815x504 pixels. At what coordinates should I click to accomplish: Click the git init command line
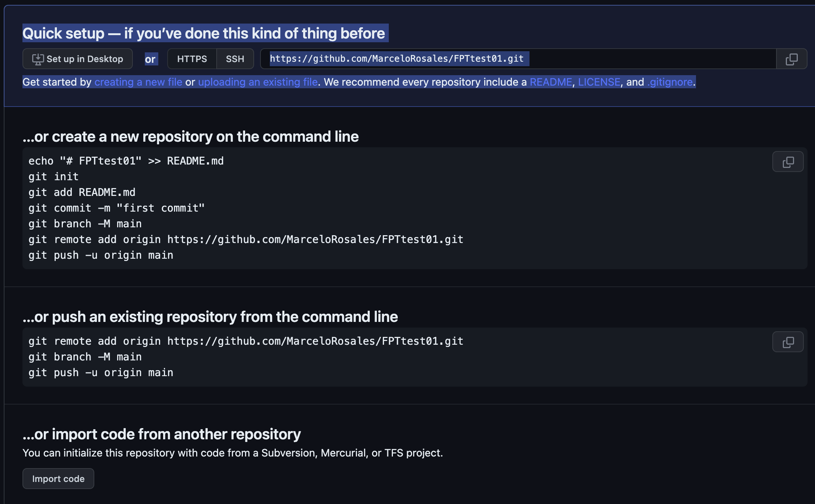coord(54,177)
